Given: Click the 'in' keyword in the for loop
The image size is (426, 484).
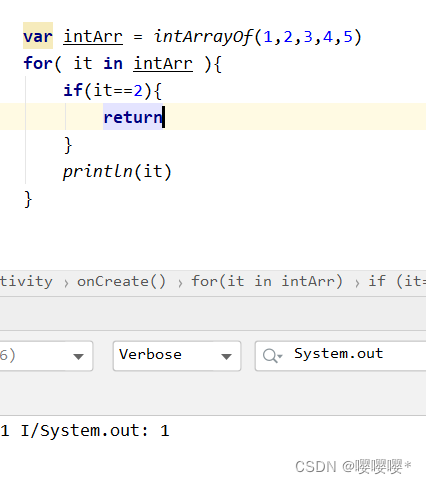Looking at the screenshot, I should pyautogui.click(x=113, y=63).
